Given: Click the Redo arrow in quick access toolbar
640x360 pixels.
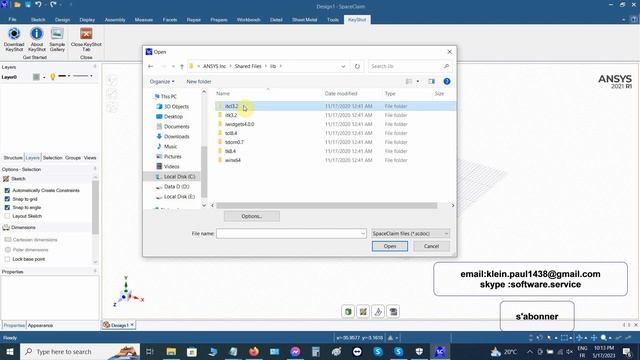Looking at the screenshot, I should point(53,4).
